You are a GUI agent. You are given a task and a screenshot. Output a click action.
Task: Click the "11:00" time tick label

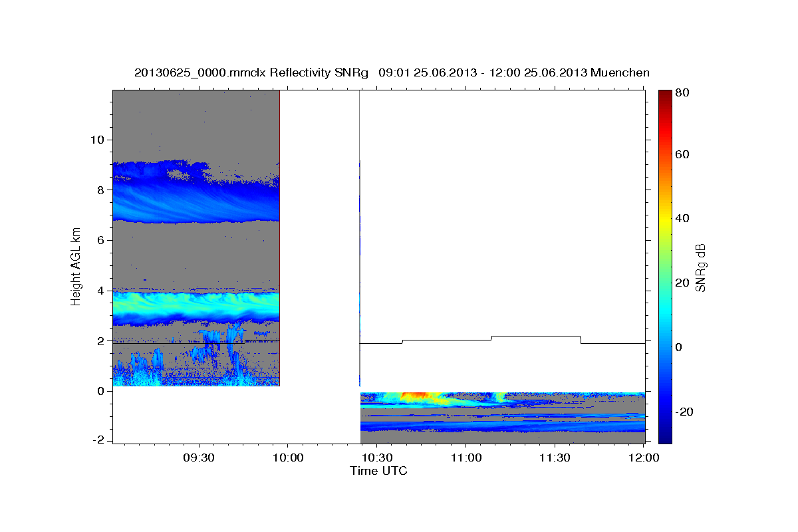465,458
